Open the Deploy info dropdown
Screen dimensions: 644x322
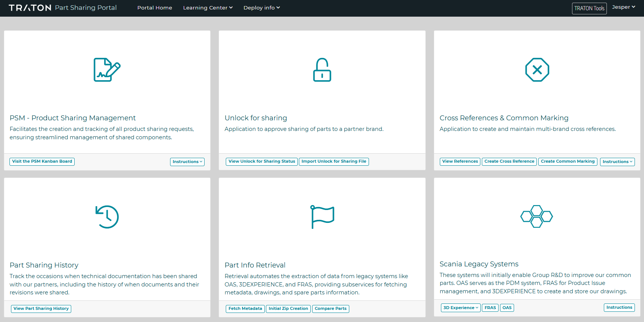click(261, 8)
